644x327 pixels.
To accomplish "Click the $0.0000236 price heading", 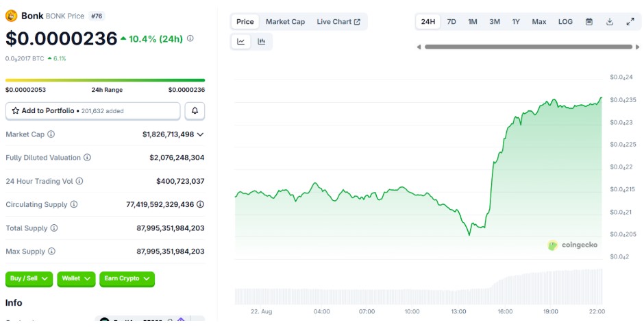I will [61, 38].
